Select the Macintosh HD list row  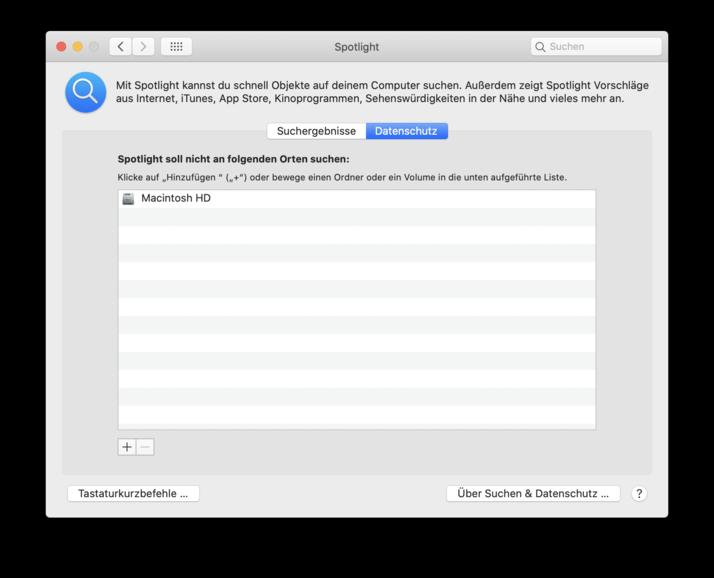[357, 199]
